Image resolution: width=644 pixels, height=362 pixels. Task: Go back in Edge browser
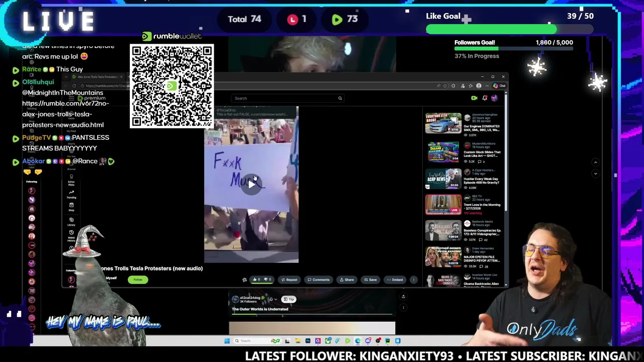pyautogui.click(x=66, y=85)
